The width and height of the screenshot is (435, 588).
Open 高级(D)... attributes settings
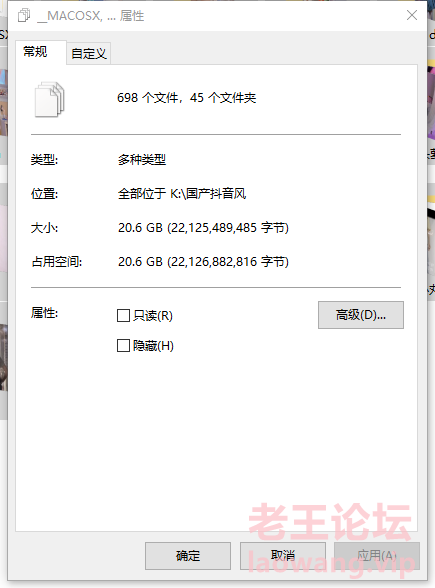[x=361, y=315]
